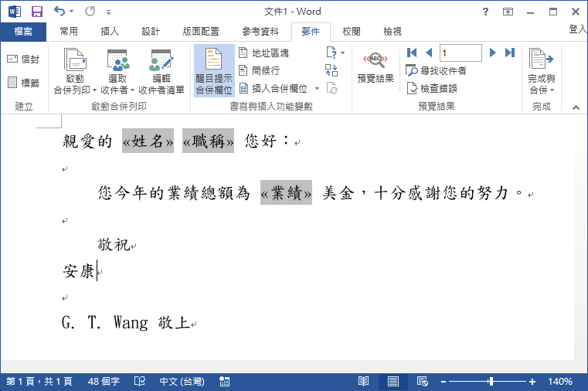The image size is (588, 391).
Task: Switch to Read Mode view icon
Action: tap(363, 382)
